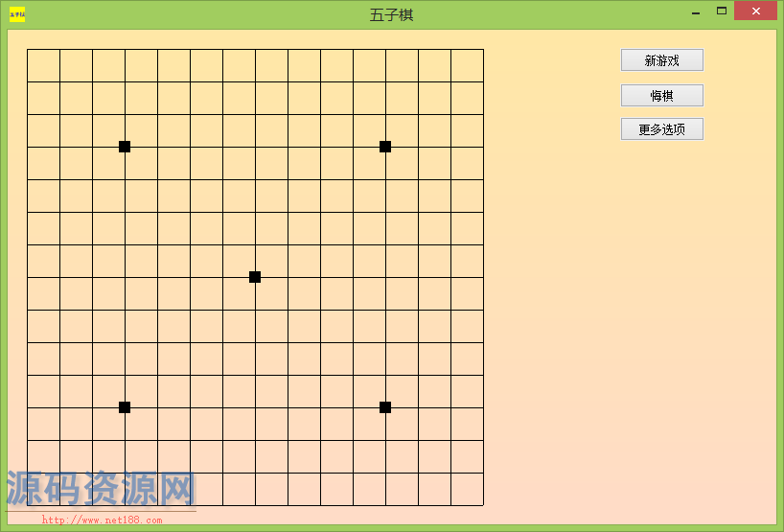The width and height of the screenshot is (784, 532).
Task: Place a stone on the bottom-right star point
Action: click(385, 407)
